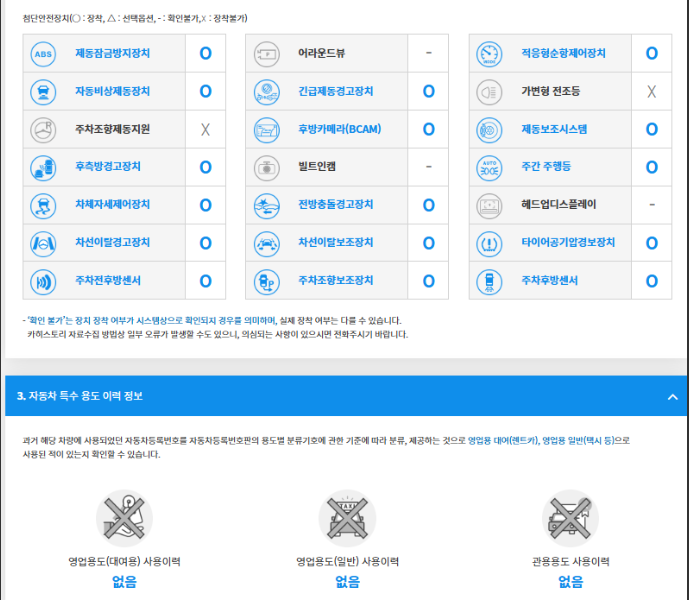Open the 제동잠금방지장치 link
The width and height of the screenshot is (689, 603).
tap(112, 53)
